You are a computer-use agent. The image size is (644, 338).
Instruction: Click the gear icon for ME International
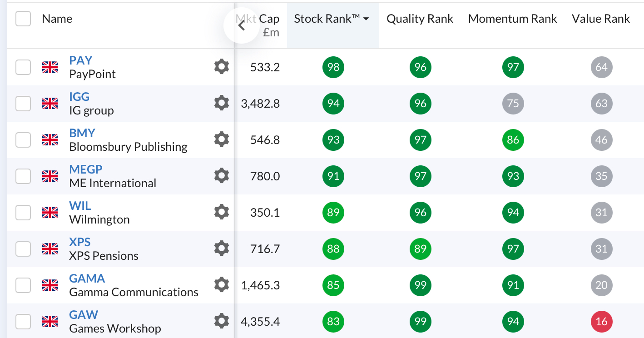pyautogui.click(x=221, y=176)
